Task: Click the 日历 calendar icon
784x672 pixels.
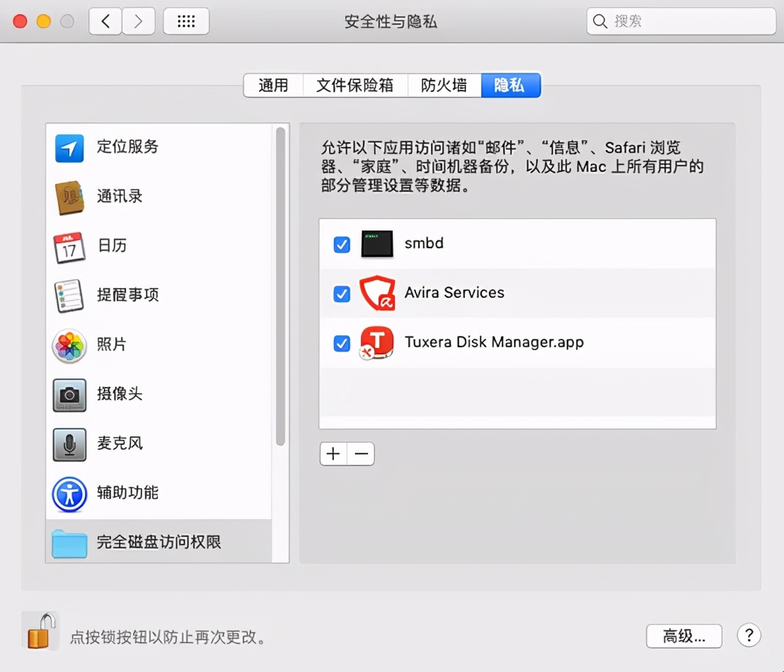Action: coord(69,247)
